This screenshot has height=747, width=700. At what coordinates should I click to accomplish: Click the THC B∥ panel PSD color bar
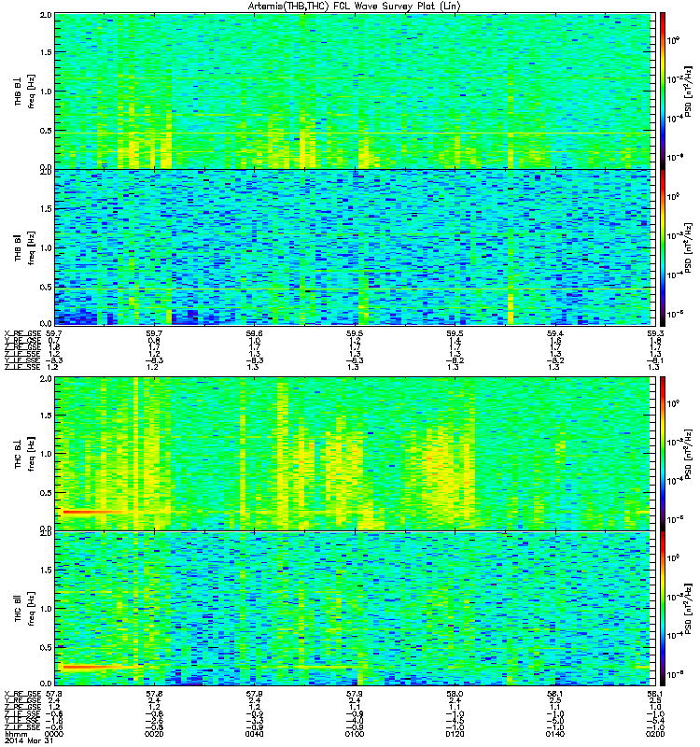(662, 609)
